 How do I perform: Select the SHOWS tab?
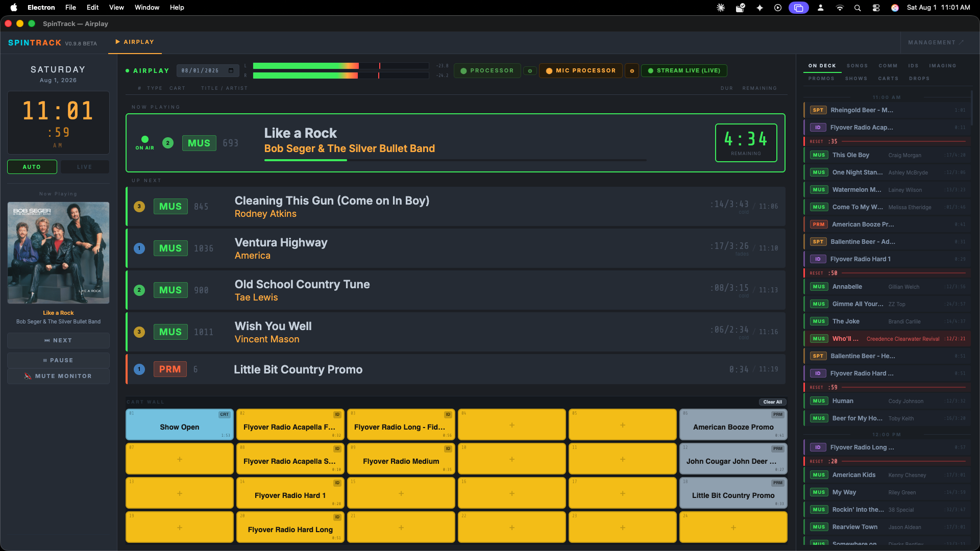856,79
